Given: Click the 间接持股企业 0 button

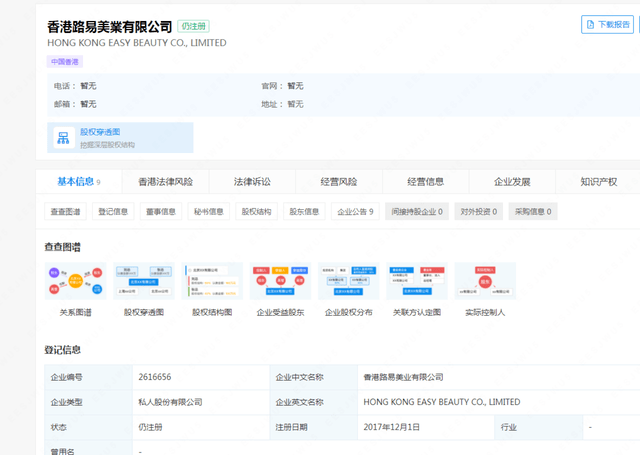Looking at the screenshot, I should click(x=417, y=211).
